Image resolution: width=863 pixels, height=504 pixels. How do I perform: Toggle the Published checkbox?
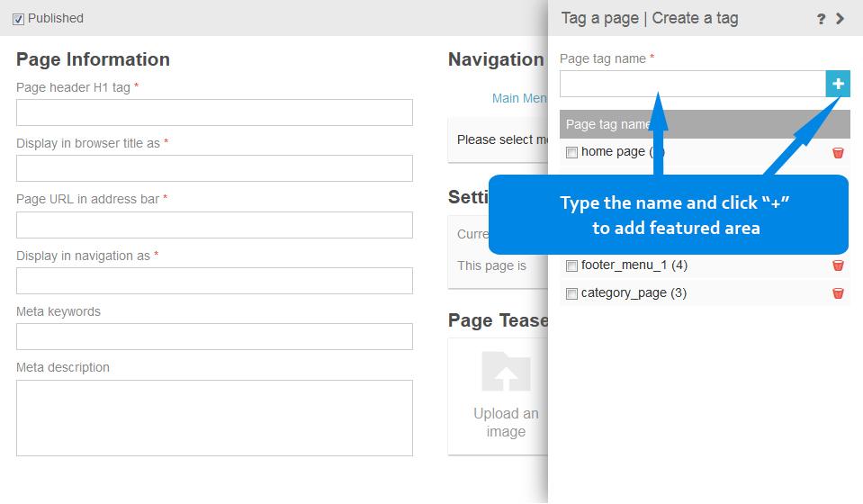(x=19, y=19)
